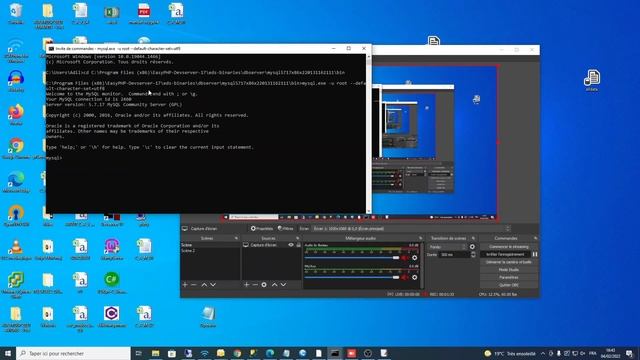640x360 pixels.
Task: Click the weather widget in taskbar
Action: (510, 353)
